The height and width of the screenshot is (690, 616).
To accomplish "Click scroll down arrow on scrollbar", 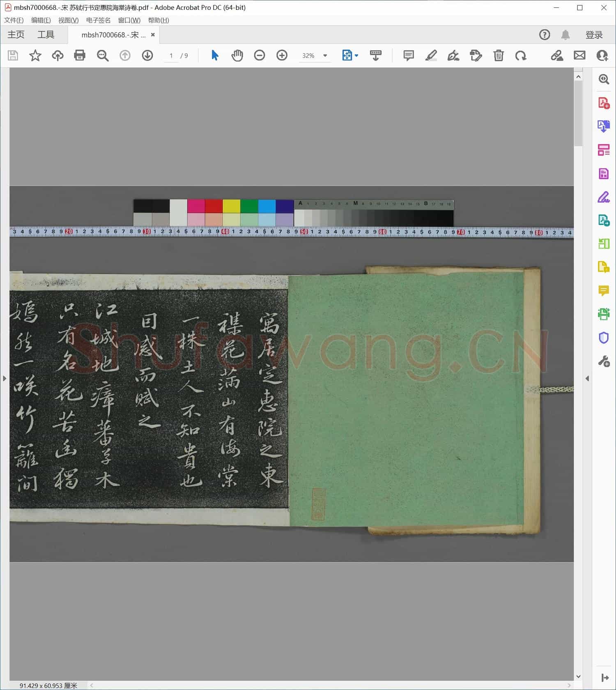I will coord(578,676).
